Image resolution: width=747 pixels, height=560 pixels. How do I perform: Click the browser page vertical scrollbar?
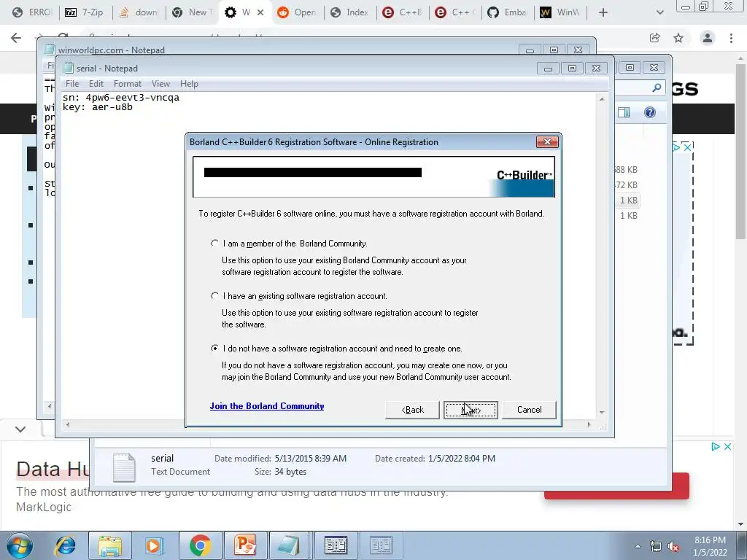pos(741,152)
